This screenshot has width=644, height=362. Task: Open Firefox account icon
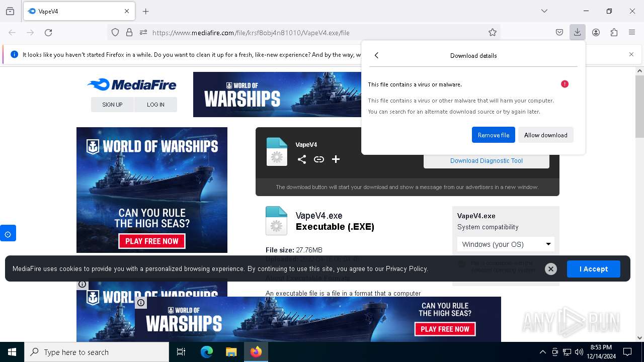(x=596, y=32)
